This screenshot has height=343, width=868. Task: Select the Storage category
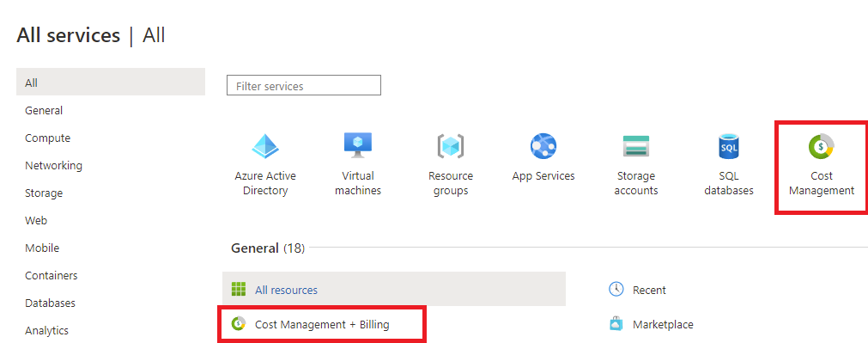pyautogui.click(x=44, y=193)
